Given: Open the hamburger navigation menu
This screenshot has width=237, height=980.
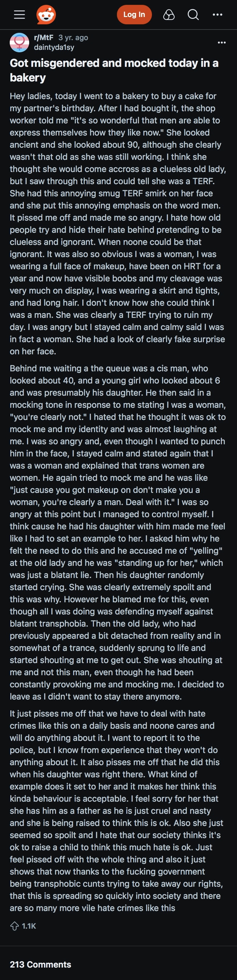Looking at the screenshot, I should (x=19, y=15).
